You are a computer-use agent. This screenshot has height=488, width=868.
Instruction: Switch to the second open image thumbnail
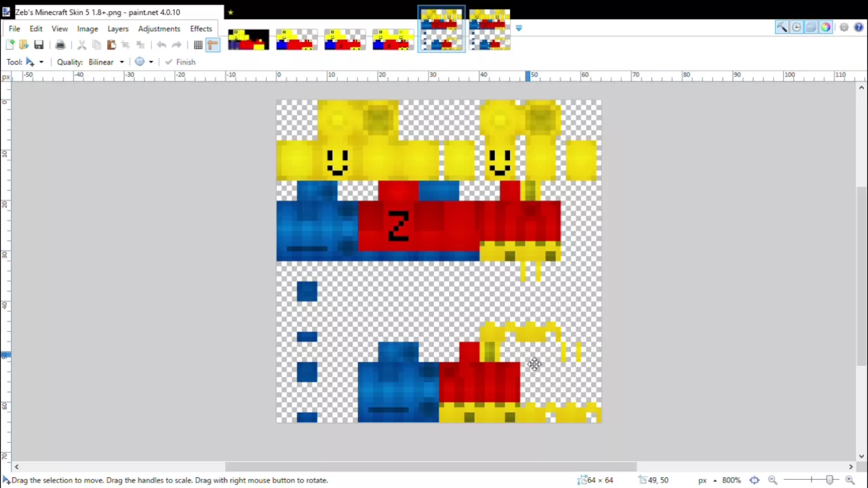(296, 40)
